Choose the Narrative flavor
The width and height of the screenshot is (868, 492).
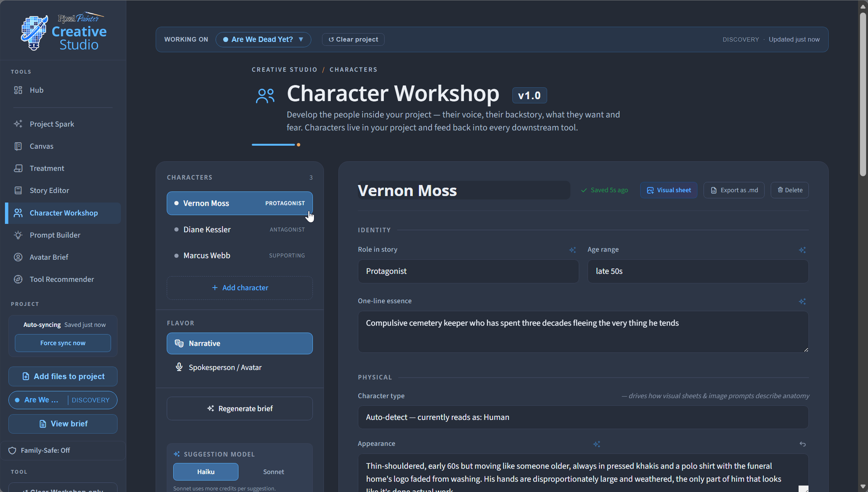240,343
